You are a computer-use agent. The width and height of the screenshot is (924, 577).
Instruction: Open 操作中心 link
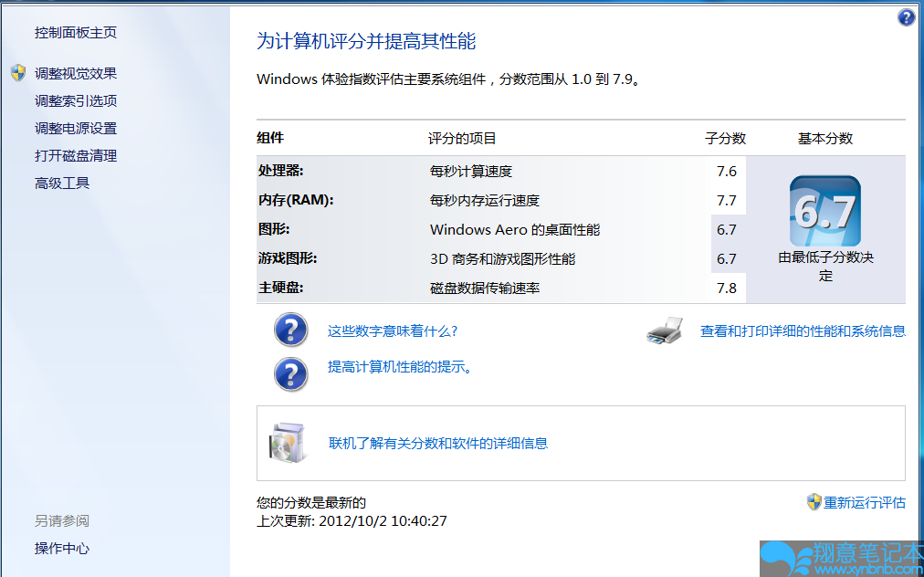[62, 548]
